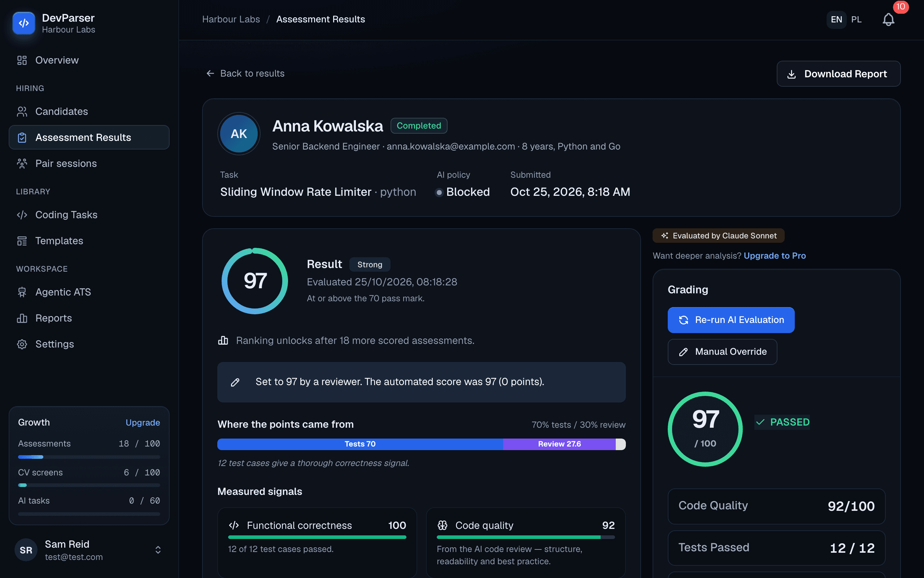Click the Code quality brain icon

pyautogui.click(x=442, y=525)
